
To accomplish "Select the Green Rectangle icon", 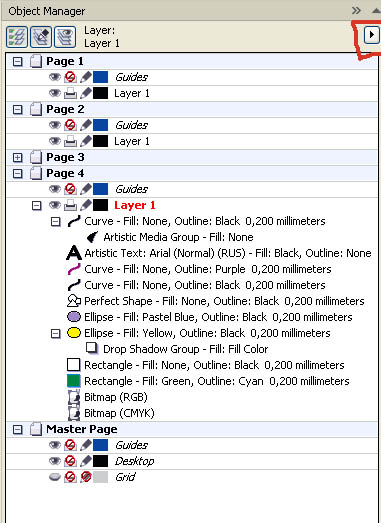I will (x=73, y=381).
